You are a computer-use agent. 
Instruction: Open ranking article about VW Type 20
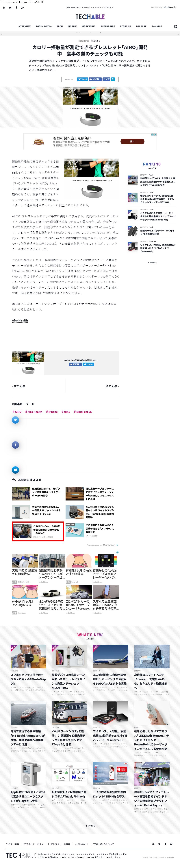[158, 182]
